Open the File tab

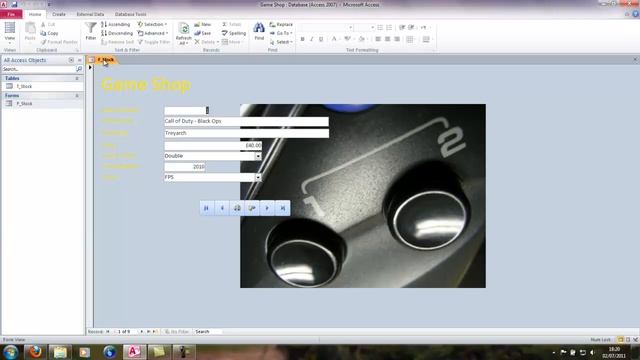click(x=11, y=14)
